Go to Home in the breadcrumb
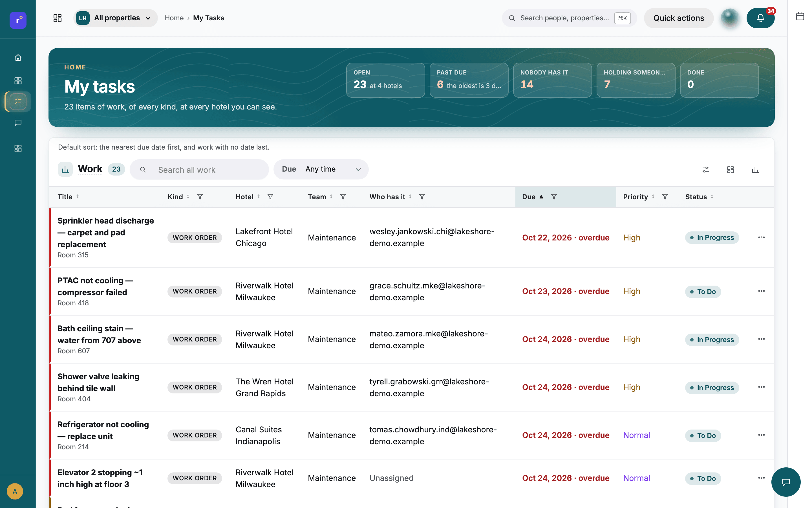Viewport: 812px width, 508px height. tap(174, 18)
